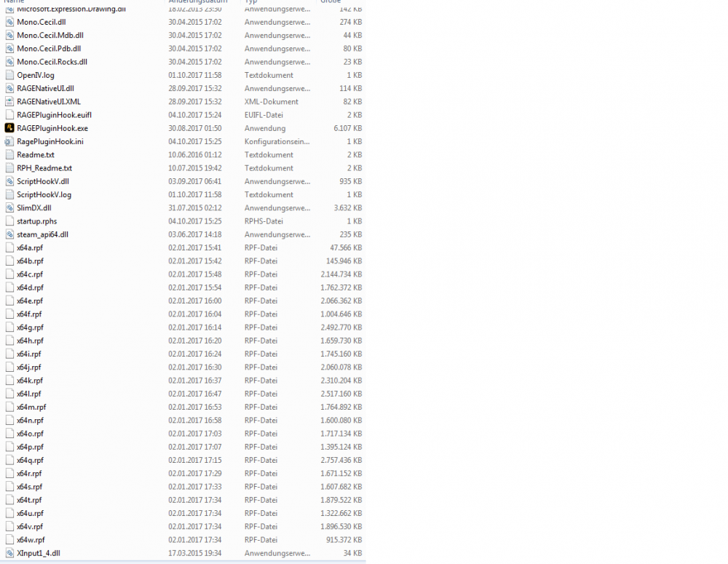Click the Readme.txt file icon

9,154
